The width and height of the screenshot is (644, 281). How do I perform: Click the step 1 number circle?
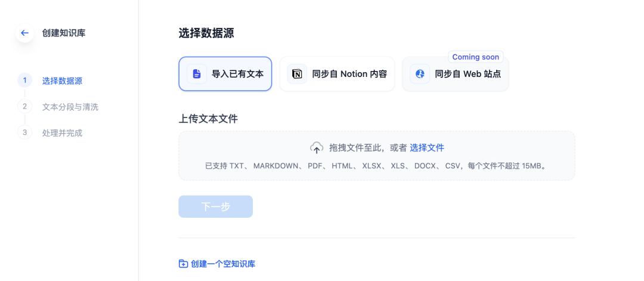[x=24, y=81]
